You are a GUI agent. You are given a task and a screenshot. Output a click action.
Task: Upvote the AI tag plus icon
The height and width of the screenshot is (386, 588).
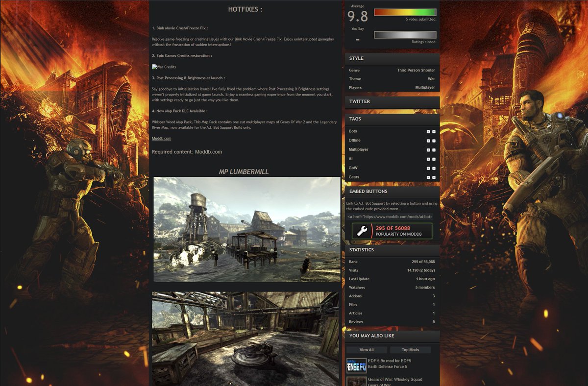pyautogui.click(x=428, y=159)
